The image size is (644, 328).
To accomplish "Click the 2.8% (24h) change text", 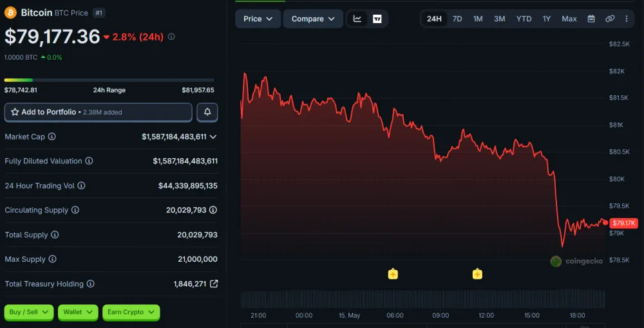I will click(x=138, y=37).
